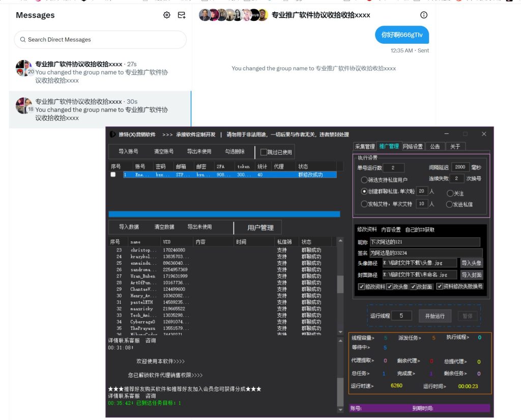Click the app logo in the software title bar
Screen dimensions: 521x420
113,134
